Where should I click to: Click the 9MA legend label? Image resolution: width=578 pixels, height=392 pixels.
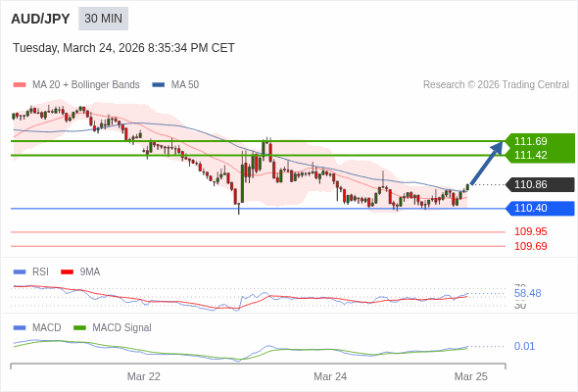pos(90,272)
